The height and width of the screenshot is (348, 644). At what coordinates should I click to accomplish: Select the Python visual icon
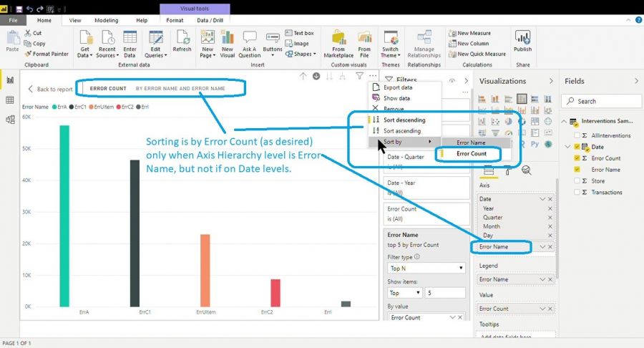(535, 144)
